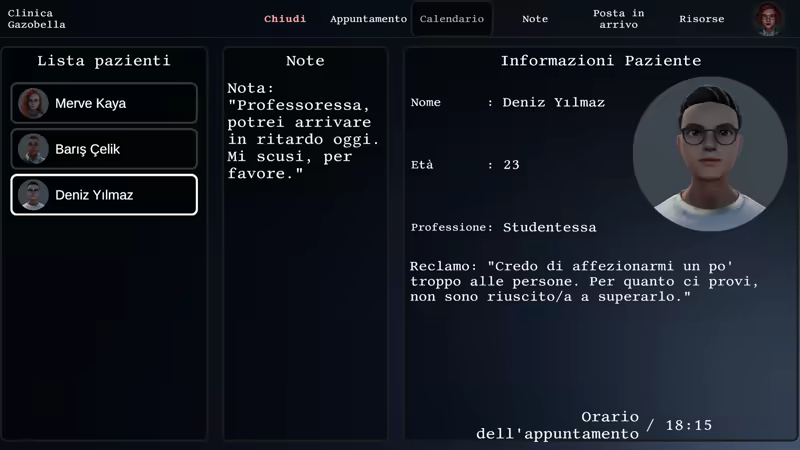Select patient Merve Kaya from list
Viewport: 800px width, 450px height.
[x=104, y=103]
